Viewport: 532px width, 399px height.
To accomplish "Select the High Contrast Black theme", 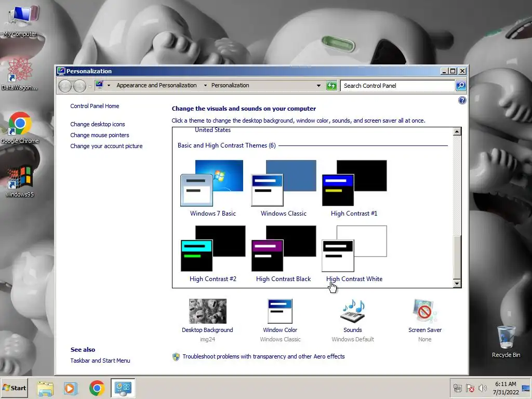I will click(283, 254).
